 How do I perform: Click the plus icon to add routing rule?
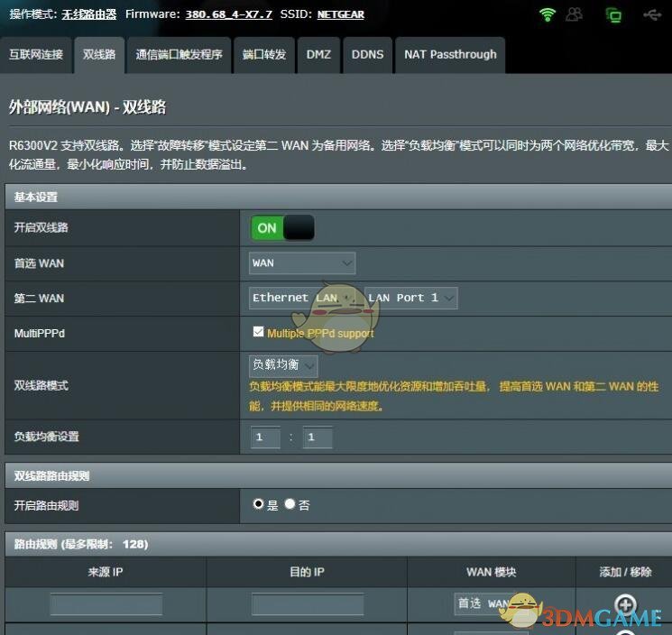coord(624,603)
